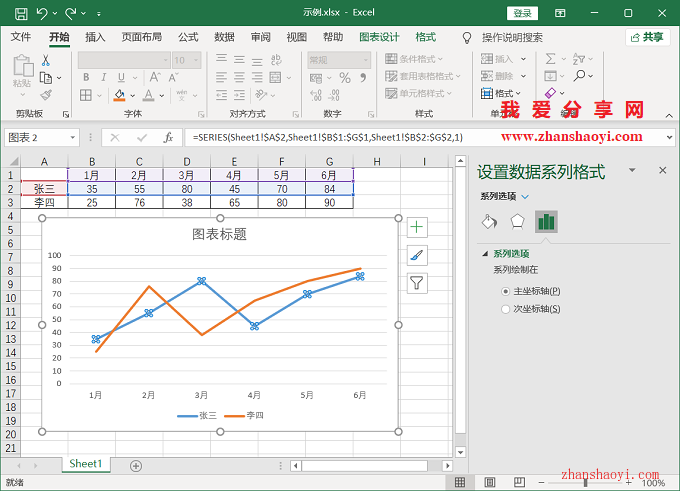Click the Chart Styles brush button

tap(417, 255)
